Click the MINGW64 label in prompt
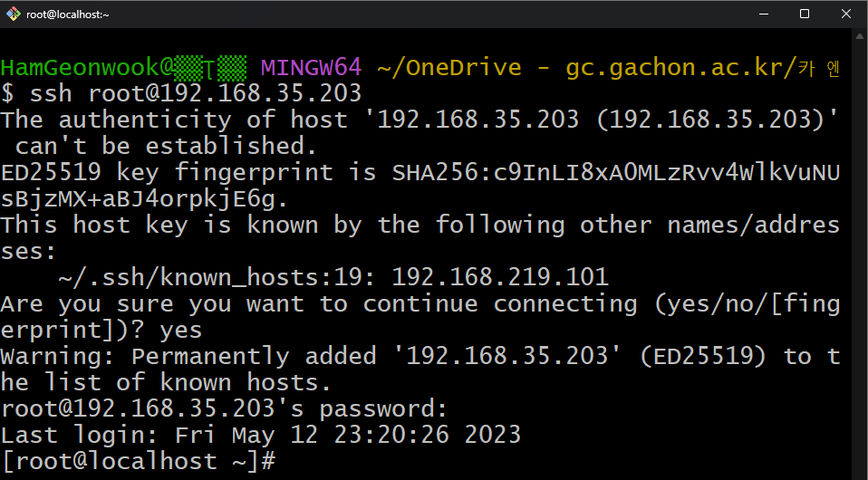 point(311,68)
